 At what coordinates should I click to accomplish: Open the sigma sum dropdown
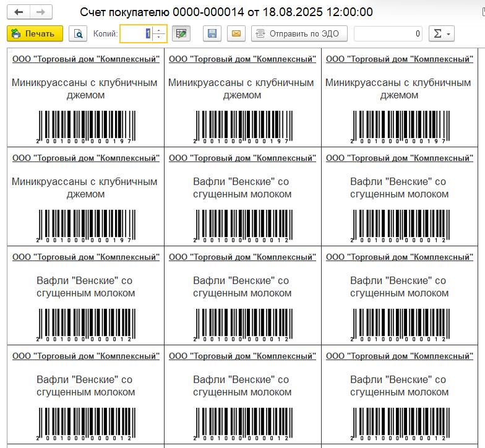(442, 33)
